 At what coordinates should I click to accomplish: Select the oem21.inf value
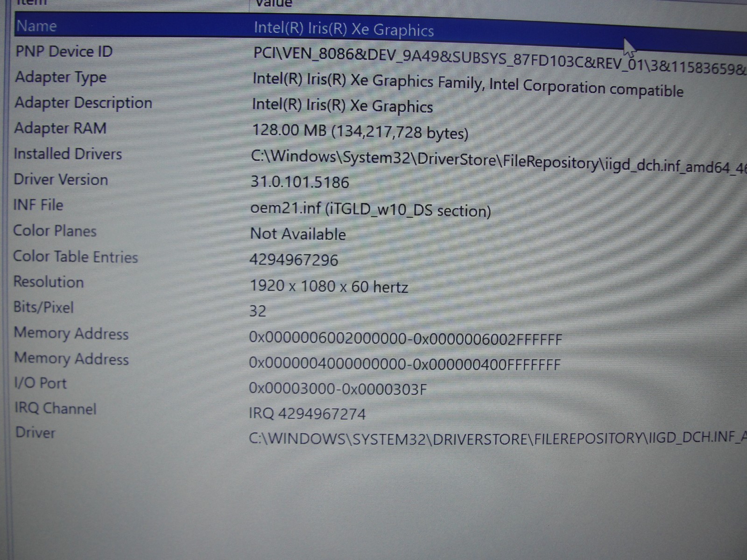[371, 209]
